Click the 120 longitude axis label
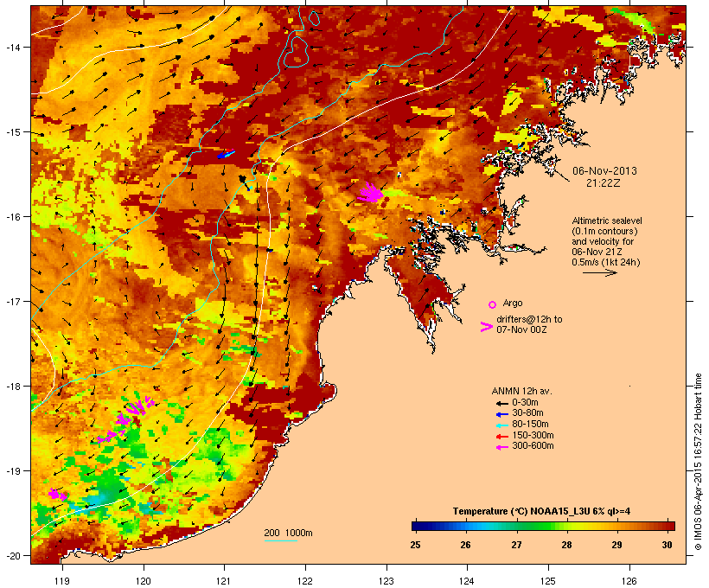Viewport: 709px width, 588px height. [144, 581]
